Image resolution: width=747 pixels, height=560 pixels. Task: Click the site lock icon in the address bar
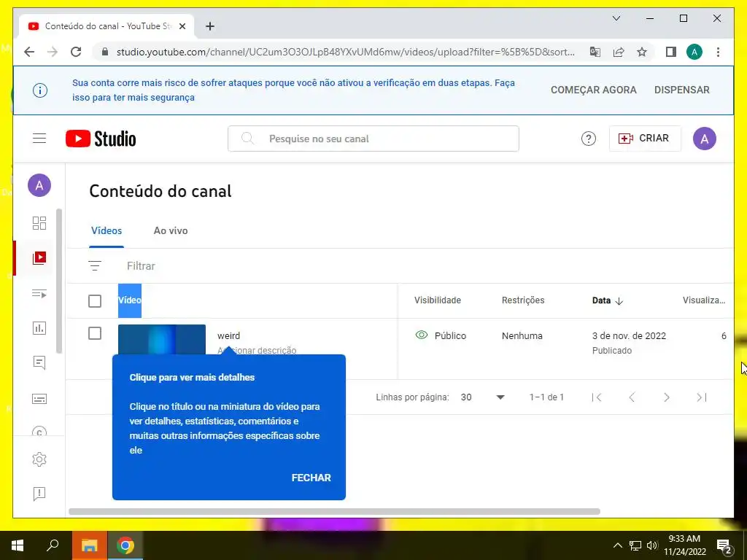105,52
